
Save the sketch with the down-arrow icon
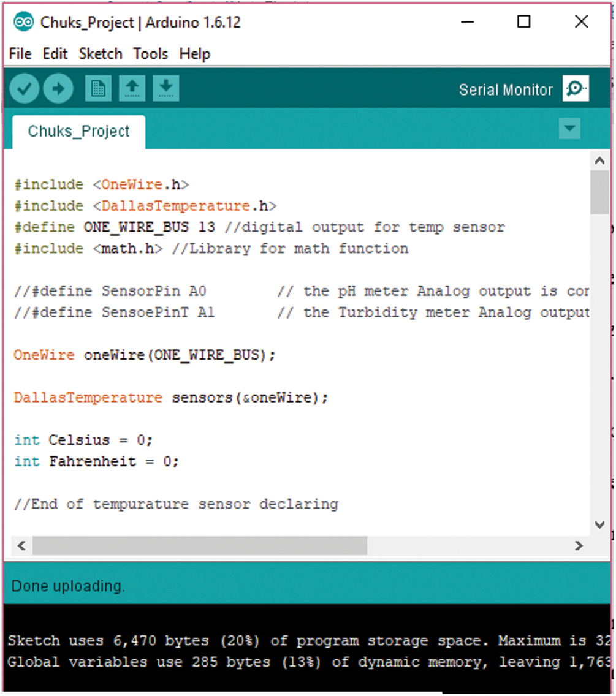(165, 89)
